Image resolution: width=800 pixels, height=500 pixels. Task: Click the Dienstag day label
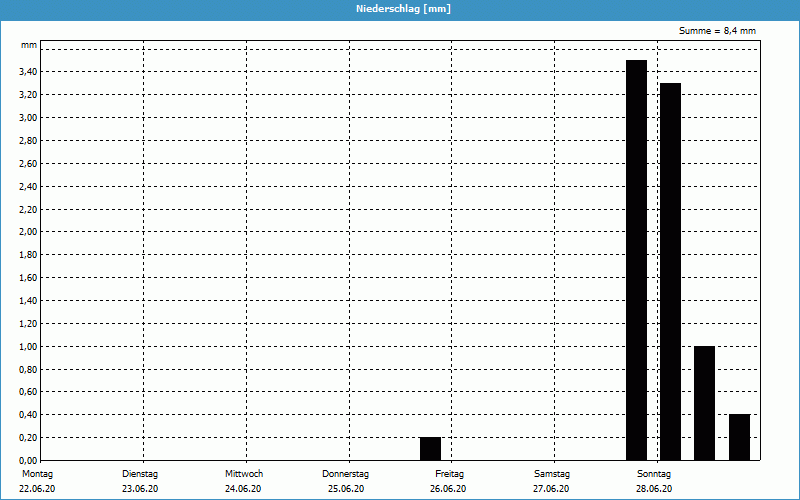tap(140, 474)
